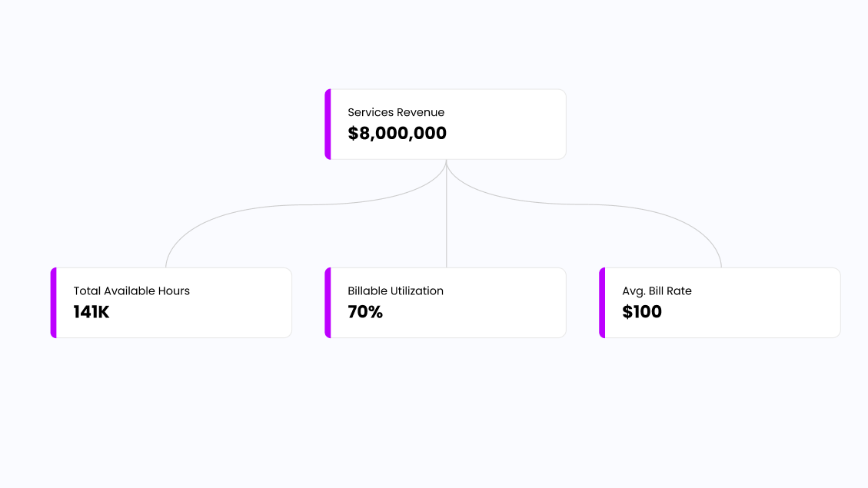This screenshot has height=488, width=868.
Task: Click purple bar on Billable Utilization card
Action: 328,303
